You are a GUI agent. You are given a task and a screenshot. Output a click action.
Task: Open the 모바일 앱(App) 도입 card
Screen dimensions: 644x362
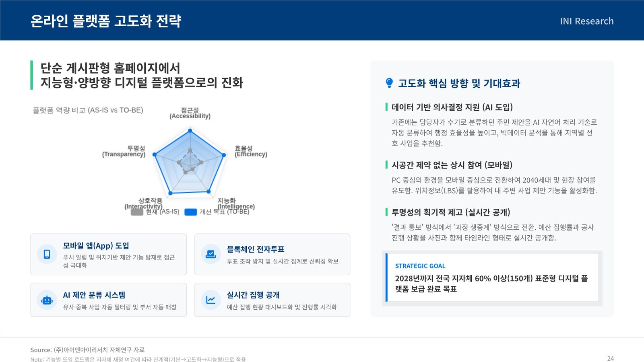109,254
